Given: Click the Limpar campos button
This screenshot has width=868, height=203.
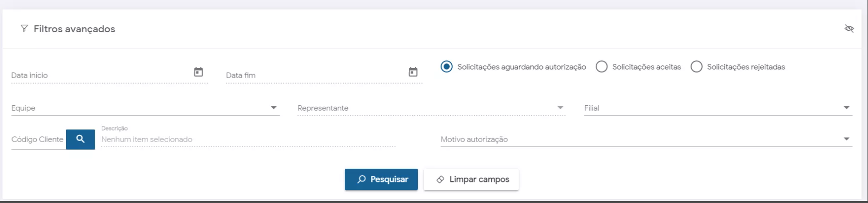Looking at the screenshot, I should click(x=471, y=179).
